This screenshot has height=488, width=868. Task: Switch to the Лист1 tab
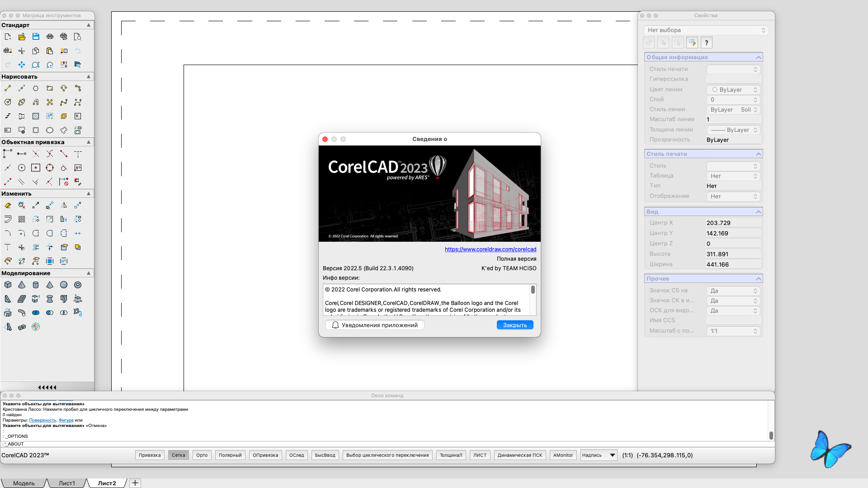point(67,483)
